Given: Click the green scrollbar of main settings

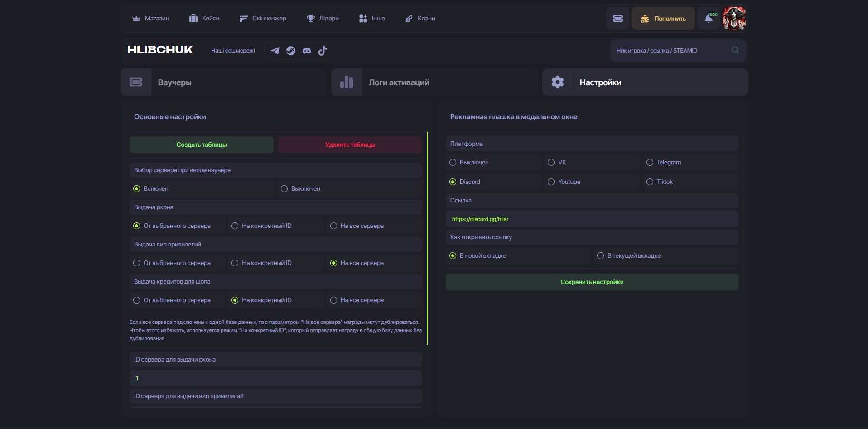Looking at the screenshot, I should point(427,238).
